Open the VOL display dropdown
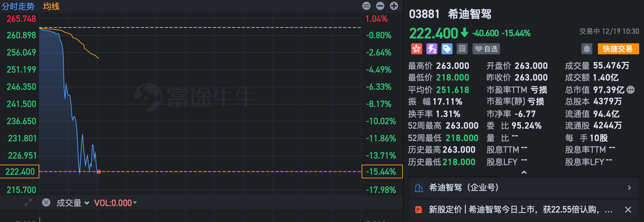The image size is (644, 222). click(x=134, y=203)
